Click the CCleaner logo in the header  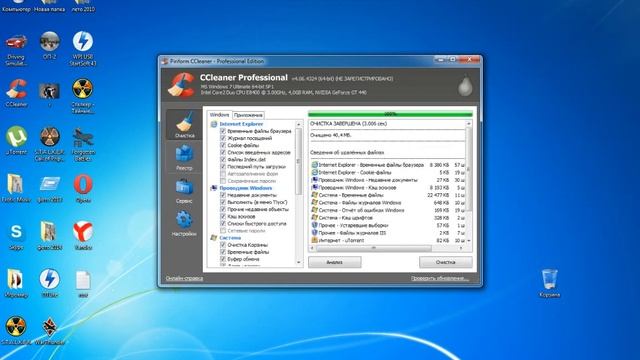coord(181,85)
